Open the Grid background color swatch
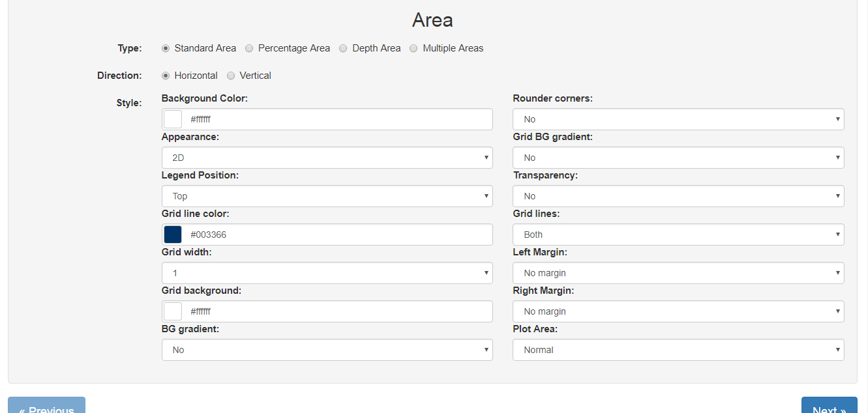 click(173, 311)
